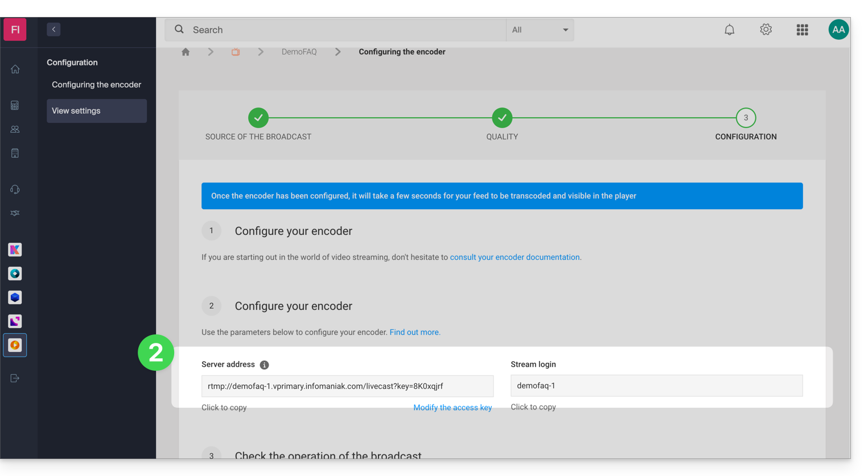Click the home icon in breadcrumb
The height and width of the screenshot is (476, 868).
186,52
